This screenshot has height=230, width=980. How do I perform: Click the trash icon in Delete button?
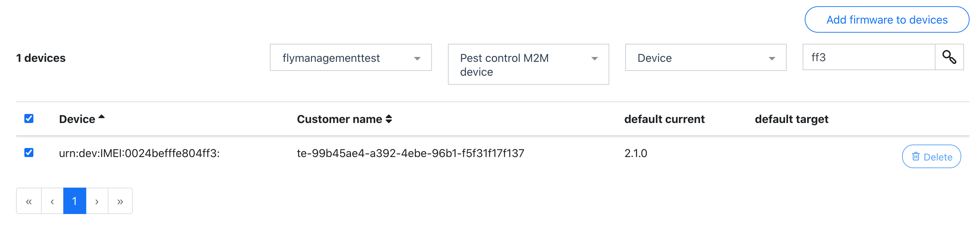click(915, 156)
